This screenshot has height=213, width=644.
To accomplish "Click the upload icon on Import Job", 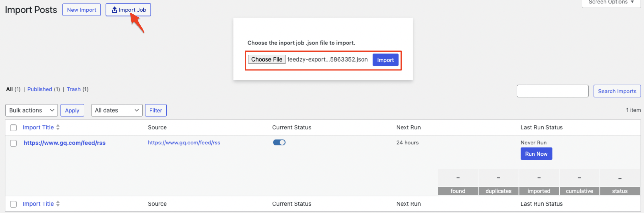I will tap(114, 10).
